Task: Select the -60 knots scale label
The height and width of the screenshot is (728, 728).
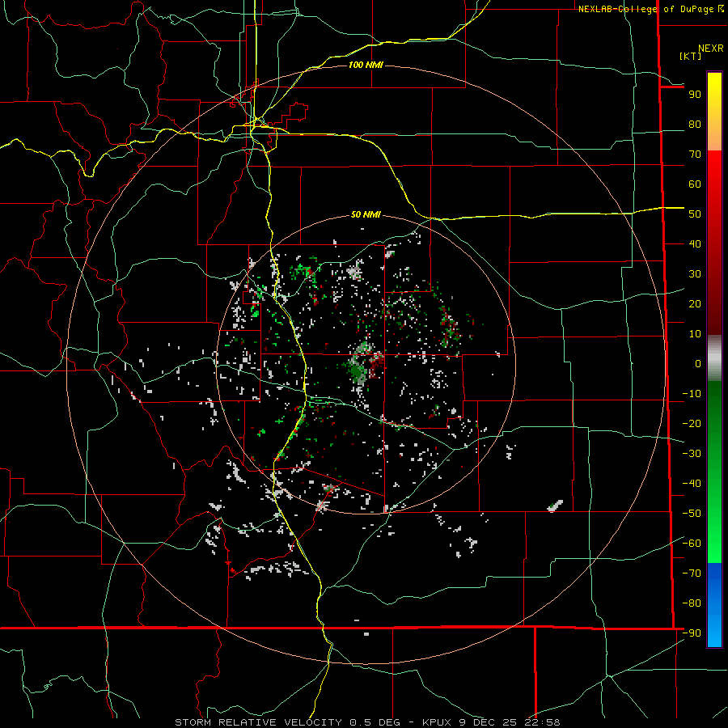Action: [x=692, y=544]
